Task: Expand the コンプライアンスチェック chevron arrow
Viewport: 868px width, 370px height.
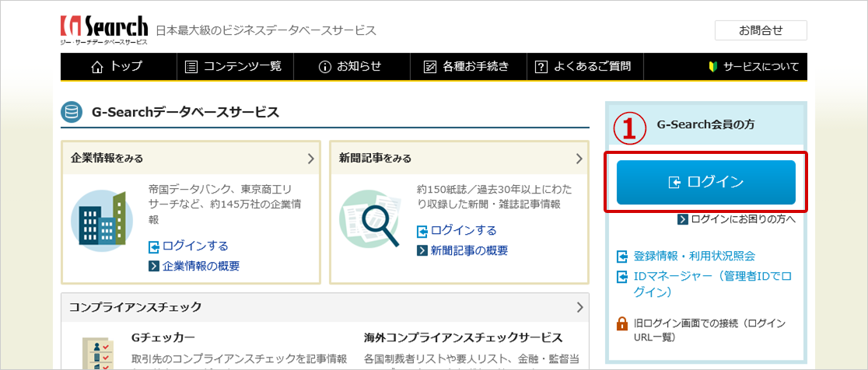Action: click(579, 307)
